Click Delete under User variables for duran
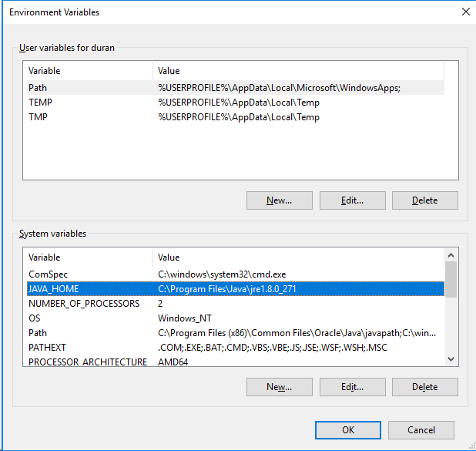 coord(425,200)
